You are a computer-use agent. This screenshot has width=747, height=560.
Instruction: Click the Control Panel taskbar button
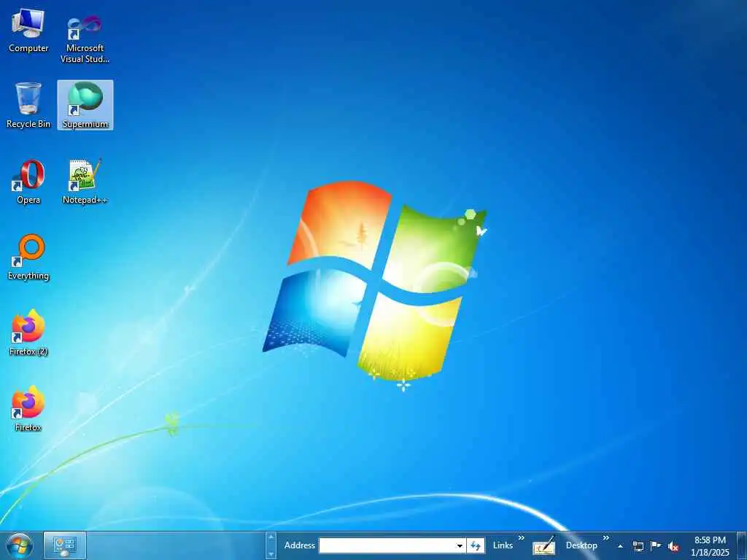[65, 545]
